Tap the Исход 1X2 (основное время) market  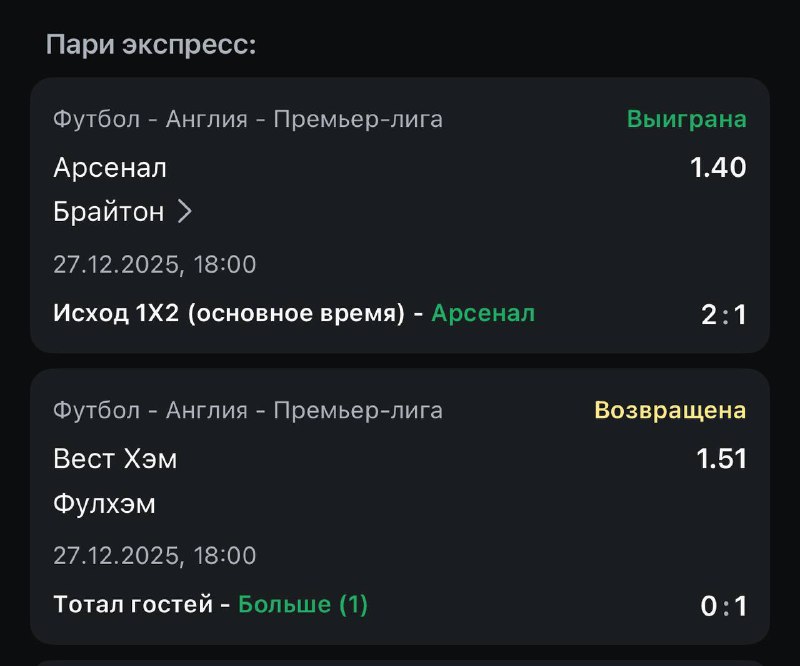point(229,314)
